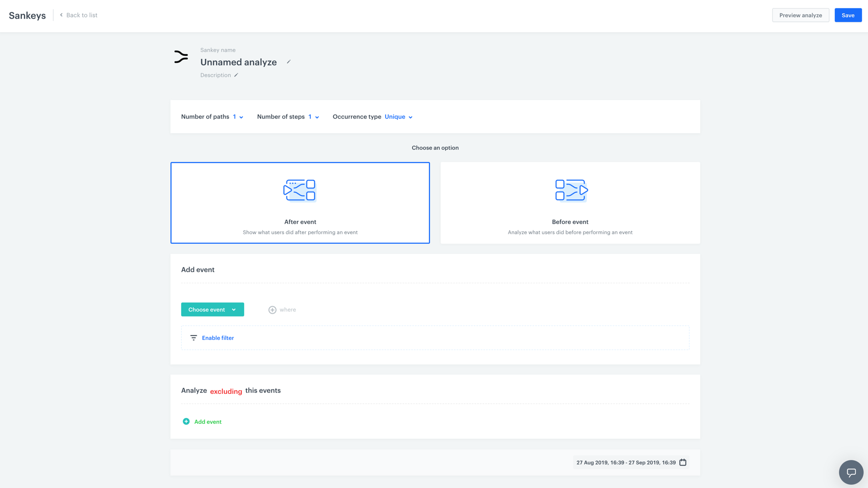The width and height of the screenshot is (868, 488).
Task: Open the Choose event dropdown
Action: tap(212, 310)
